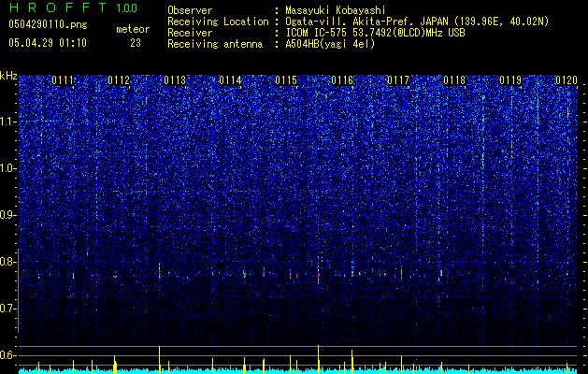Click observer name Masayuki Kobayashi
Screen dimensions: 588x374
[x=336, y=10]
